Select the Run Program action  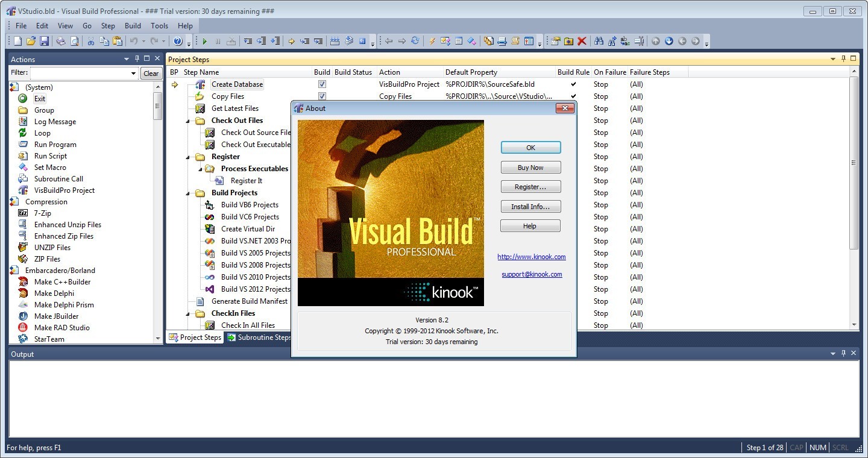54,144
